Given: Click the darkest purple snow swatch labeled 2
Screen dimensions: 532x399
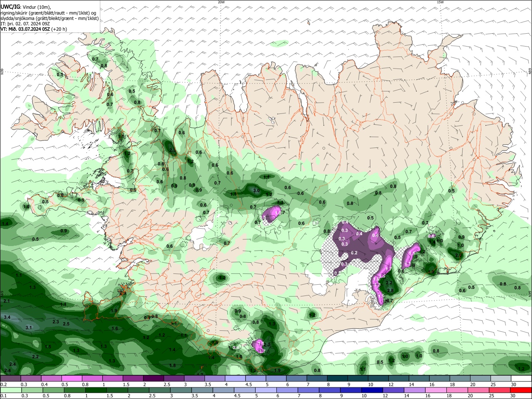Looking at the screenshot, I should [x=153, y=379].
